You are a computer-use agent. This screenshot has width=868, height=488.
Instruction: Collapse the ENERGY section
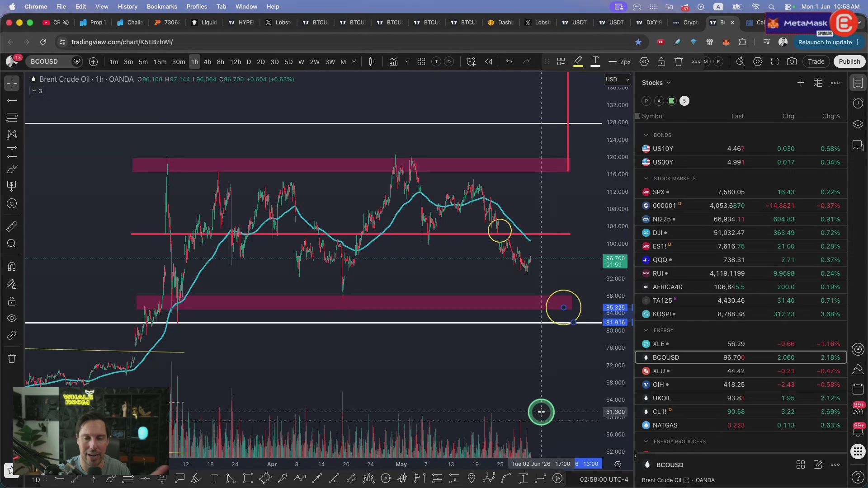(x=646, y=330)
